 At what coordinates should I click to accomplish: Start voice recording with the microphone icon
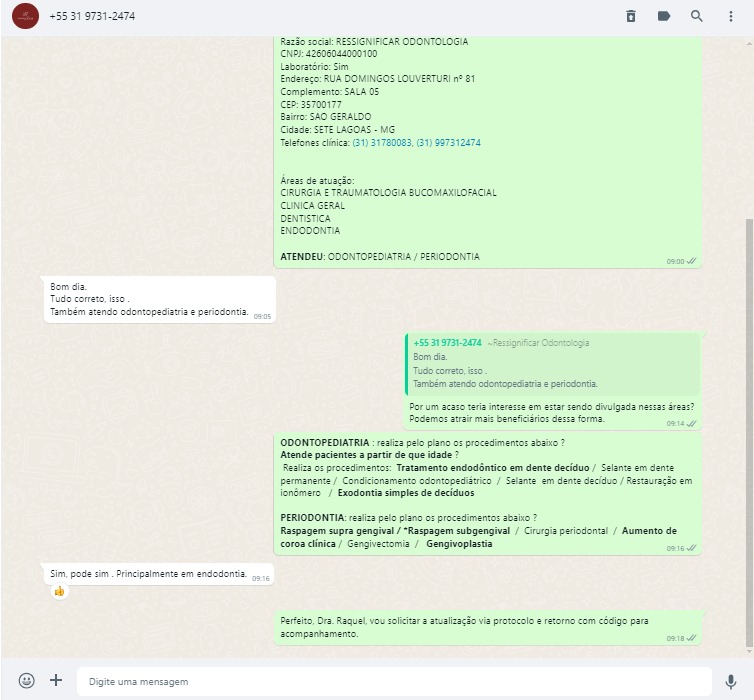tap(730, 681)
